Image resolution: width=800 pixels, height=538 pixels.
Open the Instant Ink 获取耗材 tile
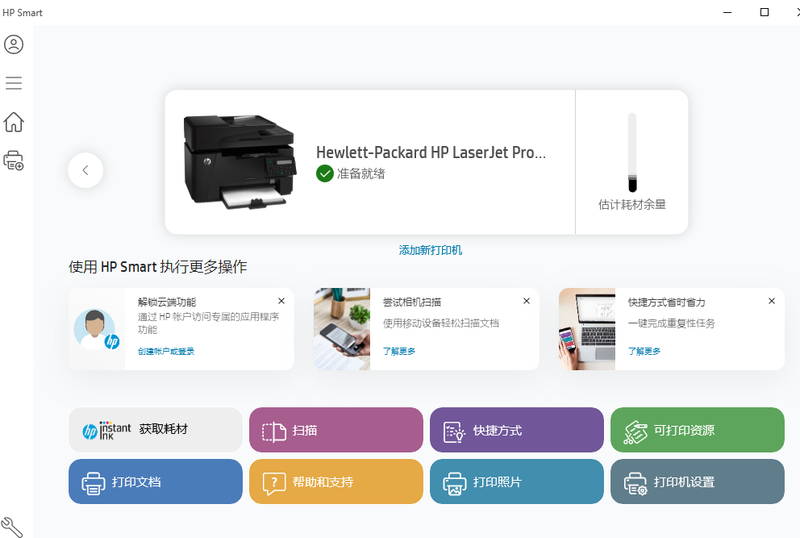coord(155,430)
